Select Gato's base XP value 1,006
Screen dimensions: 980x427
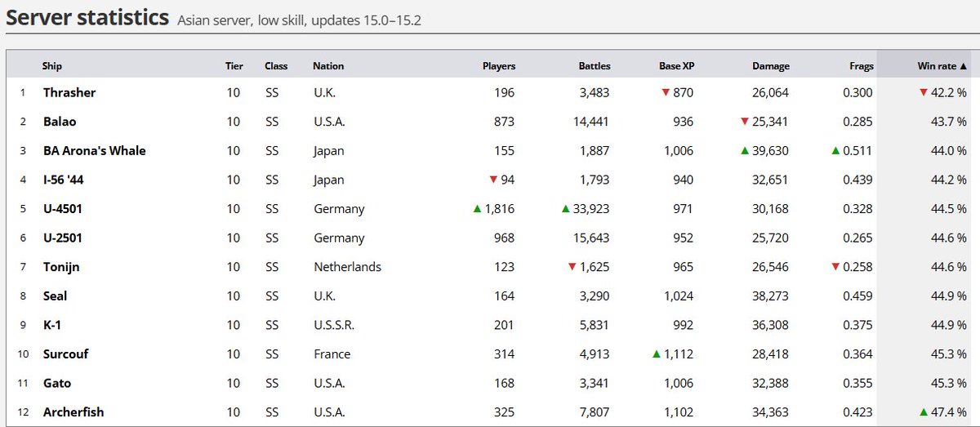coord(678,383)
